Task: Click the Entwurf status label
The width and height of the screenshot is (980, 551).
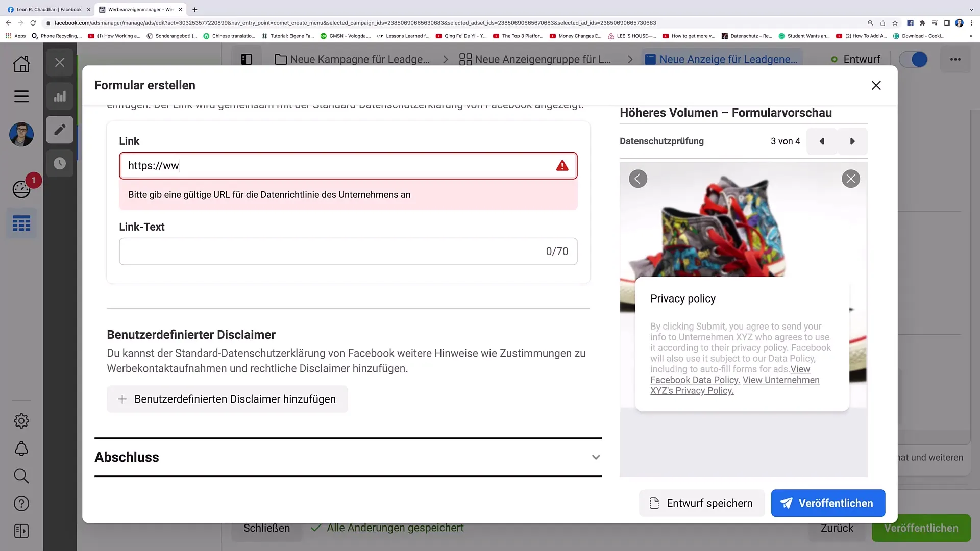Action: [862, 59]
